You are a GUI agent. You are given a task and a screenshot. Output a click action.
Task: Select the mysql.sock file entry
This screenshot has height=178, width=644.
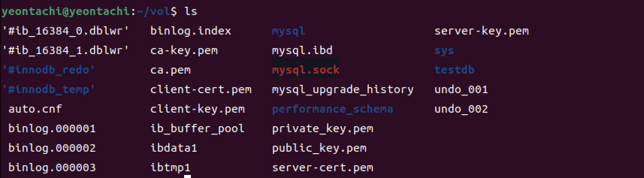(305, 70)
